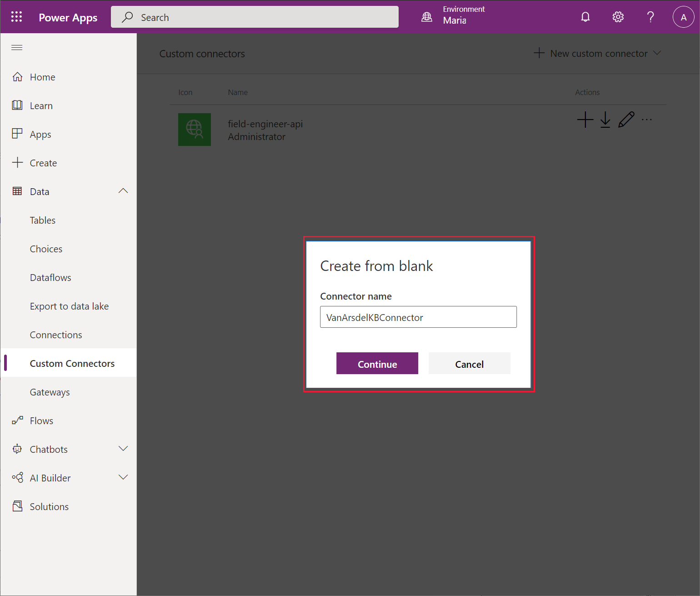Click the Data table icon
This screenshot has width=700, height=596.
17,191
